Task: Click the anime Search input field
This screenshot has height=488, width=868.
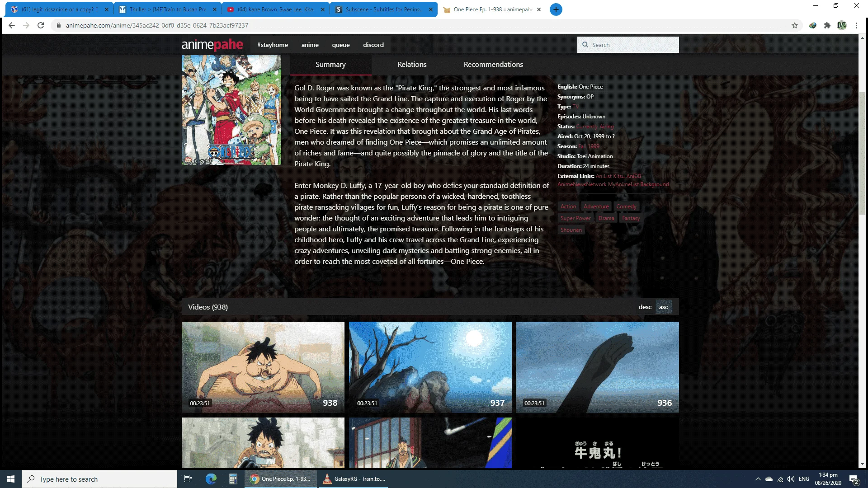Action: (x=628, y=45)
